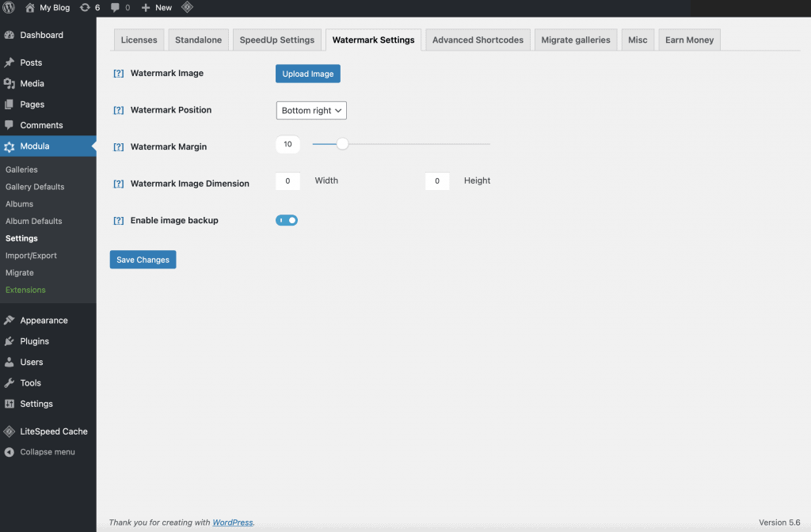Viewport: 811px width, 532px height.
Task: Click the Watermark Margin slider handle
Action: click(342, 144)
